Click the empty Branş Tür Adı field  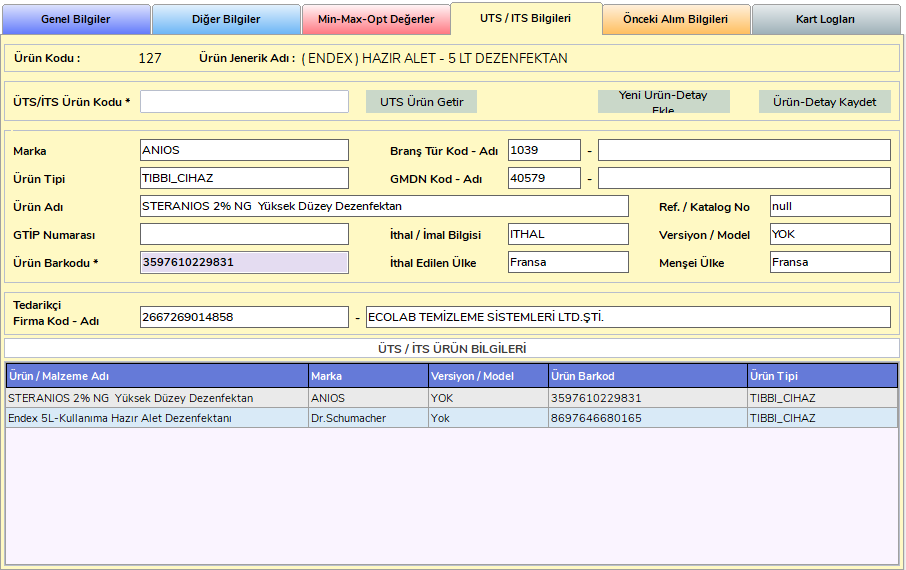coord(744,150)
